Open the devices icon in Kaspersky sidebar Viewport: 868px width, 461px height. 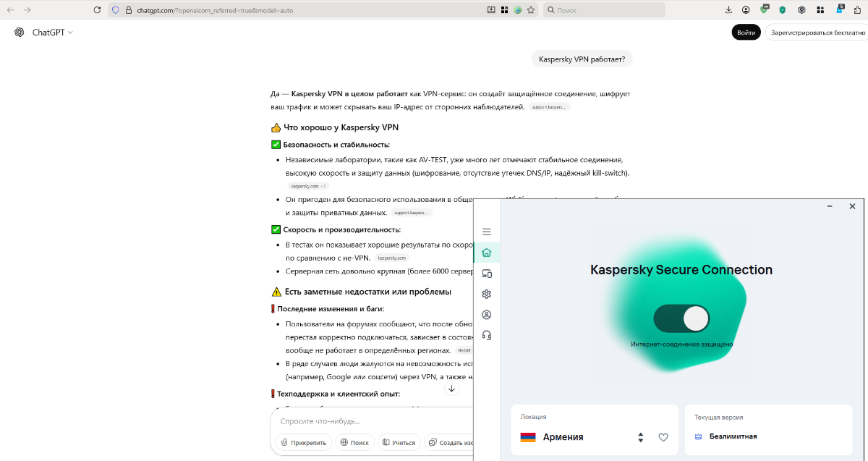[x=486, y=274]
